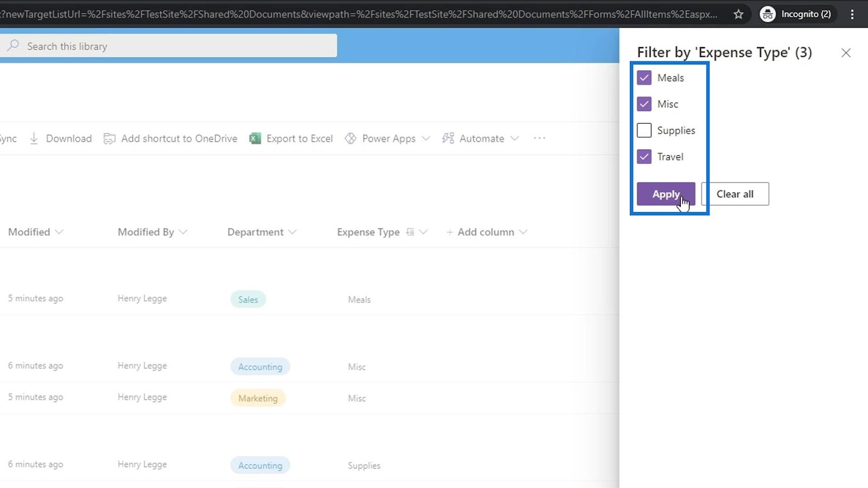Click Add shortcut to OneDrive command
The image size is (868, 488).
pyautogui.click(x=170, y=138)
